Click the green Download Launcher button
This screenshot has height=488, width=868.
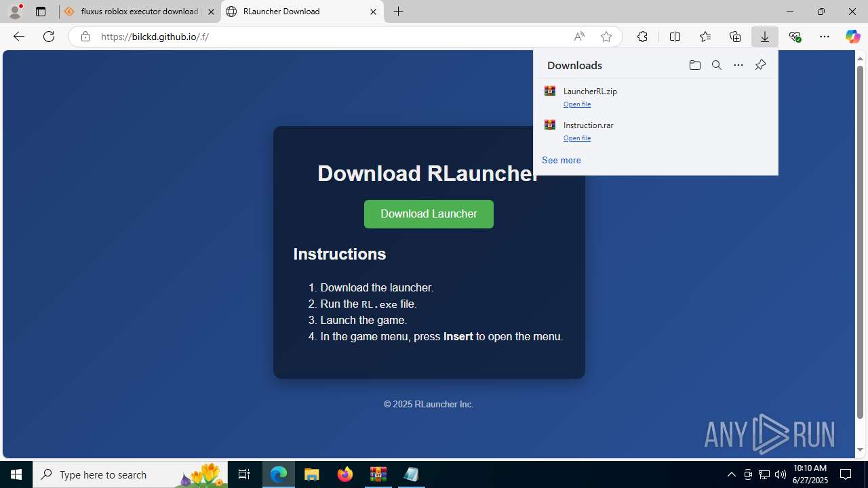pyautogui.click(x=429, y=214)
